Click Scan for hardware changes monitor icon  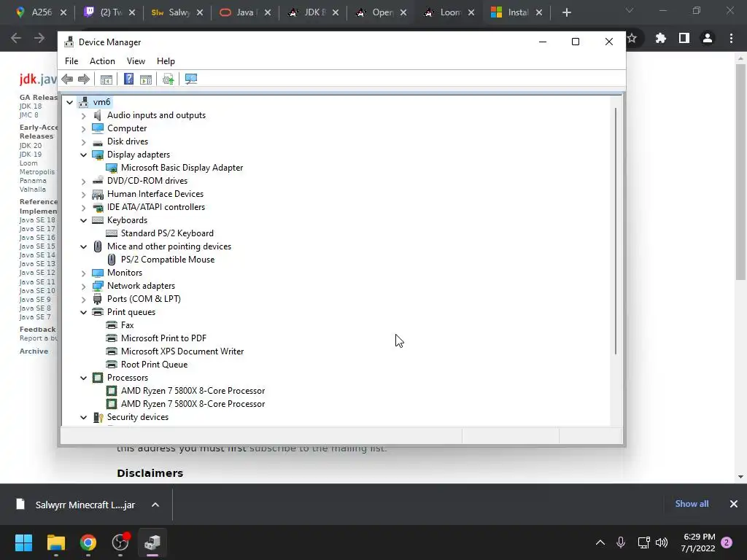[x=191, y=79]
